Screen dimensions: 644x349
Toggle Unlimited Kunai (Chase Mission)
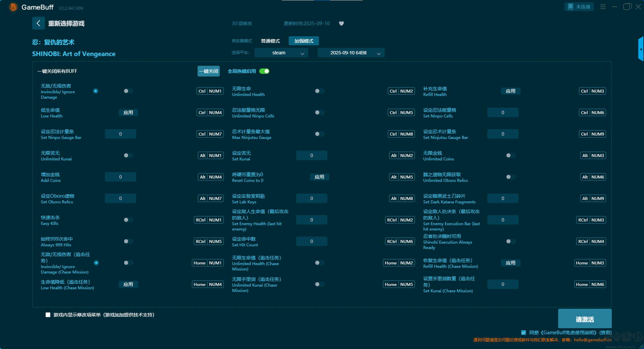319,284
